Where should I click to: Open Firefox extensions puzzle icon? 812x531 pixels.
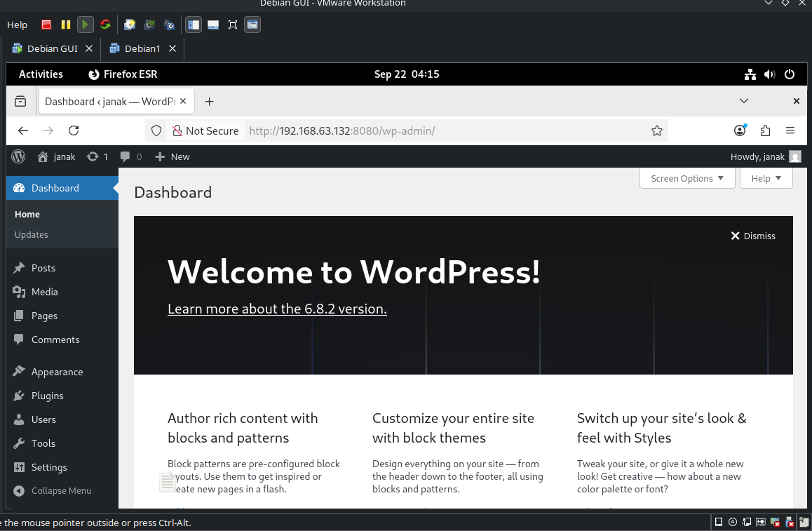765,130
